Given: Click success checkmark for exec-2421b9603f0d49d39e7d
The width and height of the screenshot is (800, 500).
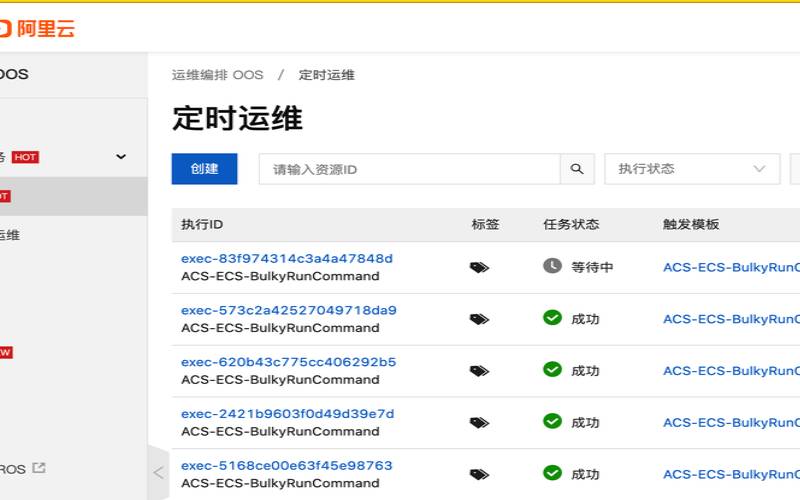Looking at the screenshot, I should [x=552, y=421].
